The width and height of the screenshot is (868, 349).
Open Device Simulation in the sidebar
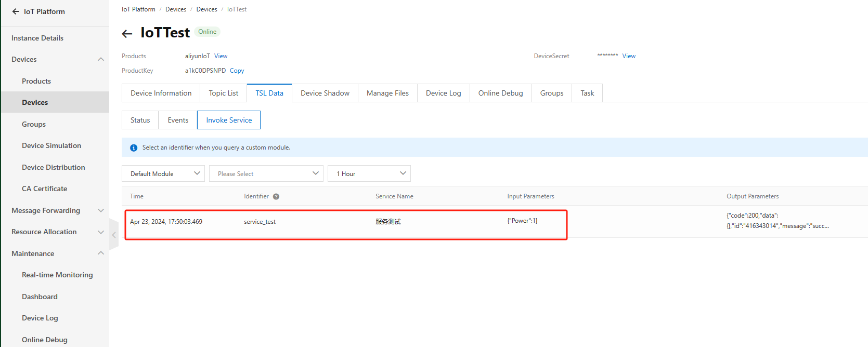[51, 146]
